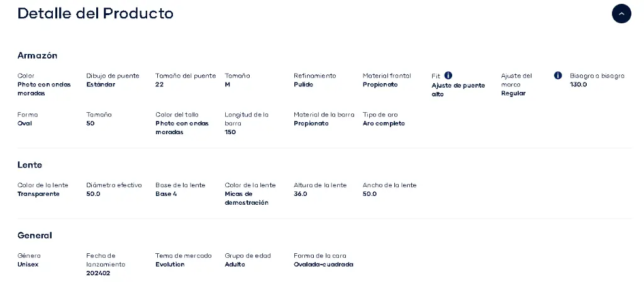The height and width of the screenshot is (286, 644).
Task: Click the Bisagra a bisagra 130.0 value
Action: tap(579, 84)
